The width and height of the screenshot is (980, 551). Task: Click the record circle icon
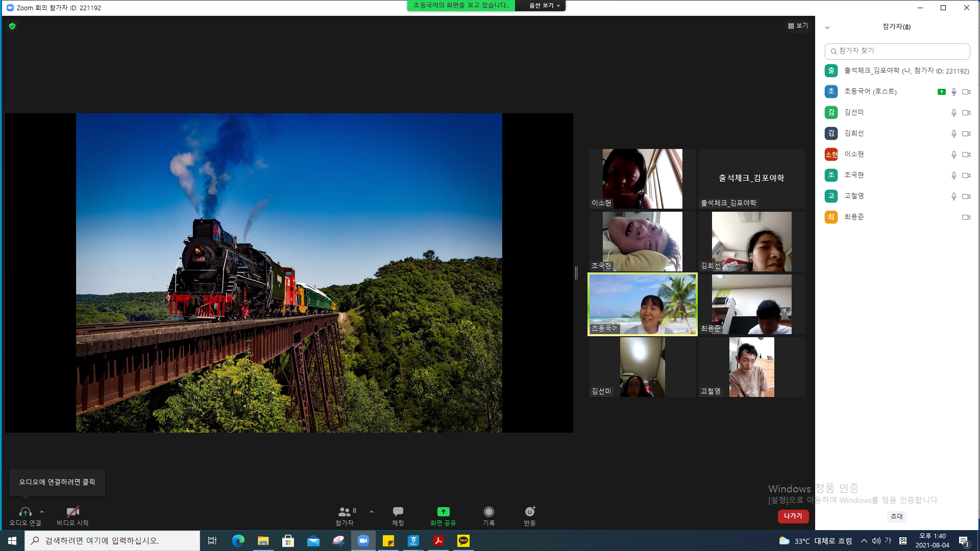(x=489, y=512)
